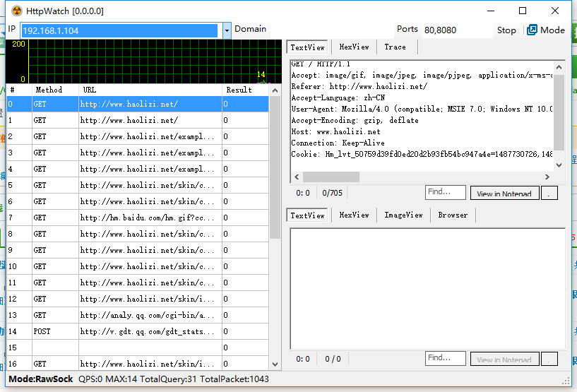
Task: Click the TotalPacket:1043 status entry
Action: pos(234,379)
